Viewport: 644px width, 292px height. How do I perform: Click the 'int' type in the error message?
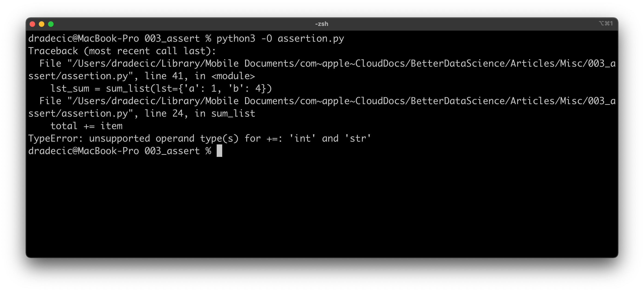[x=302, y=139]
